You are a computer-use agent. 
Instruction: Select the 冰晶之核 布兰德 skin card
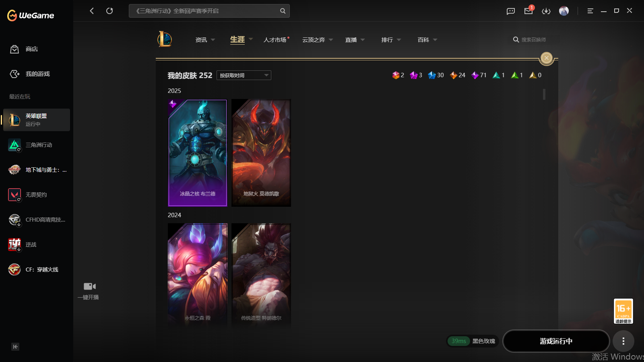coord(198,153)
